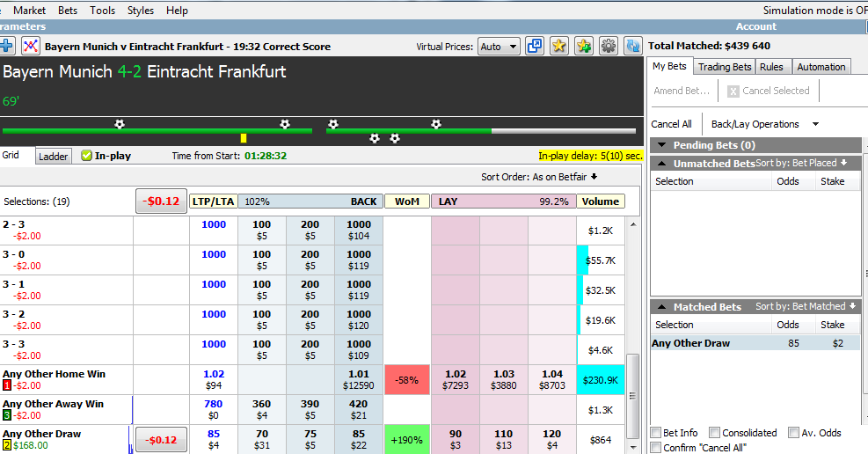
Task: Click the yellow 2 icon beside Any Other Draw
Action: pyautogui.click(x=7, y=445)
